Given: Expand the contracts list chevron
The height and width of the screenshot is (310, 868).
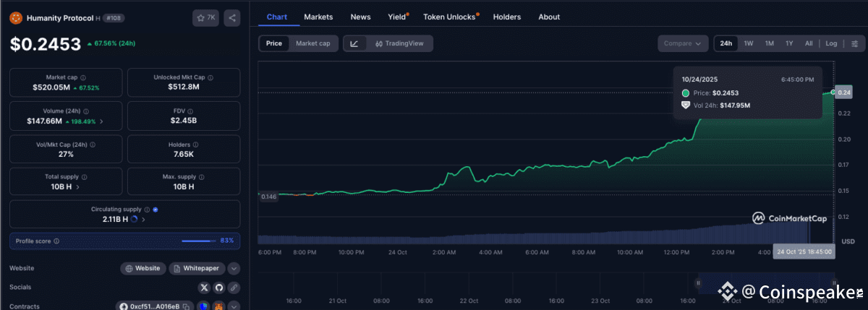Looking at the screenshot, I should pos(234,306).
